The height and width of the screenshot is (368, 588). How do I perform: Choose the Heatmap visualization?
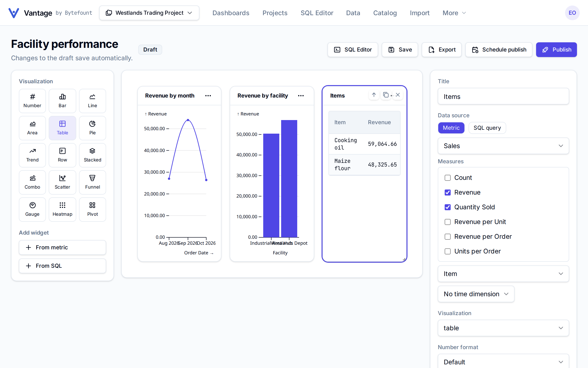[x=62, y=209]
